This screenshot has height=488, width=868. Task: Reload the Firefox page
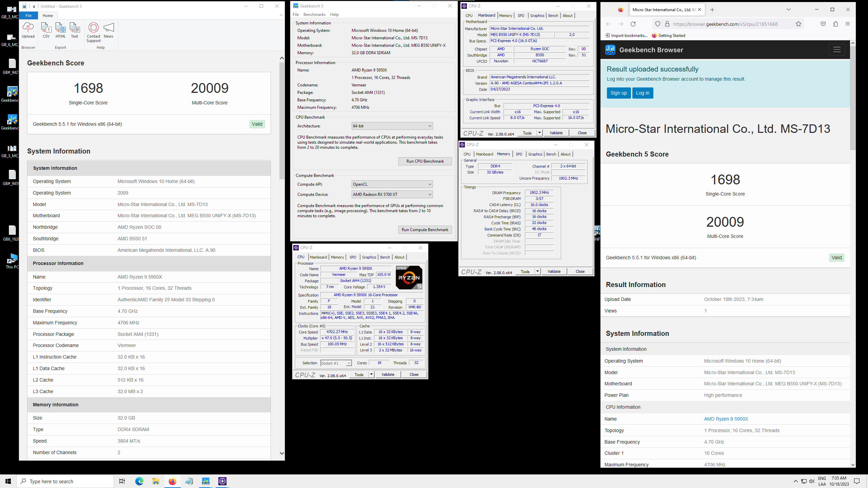point(633,24)
